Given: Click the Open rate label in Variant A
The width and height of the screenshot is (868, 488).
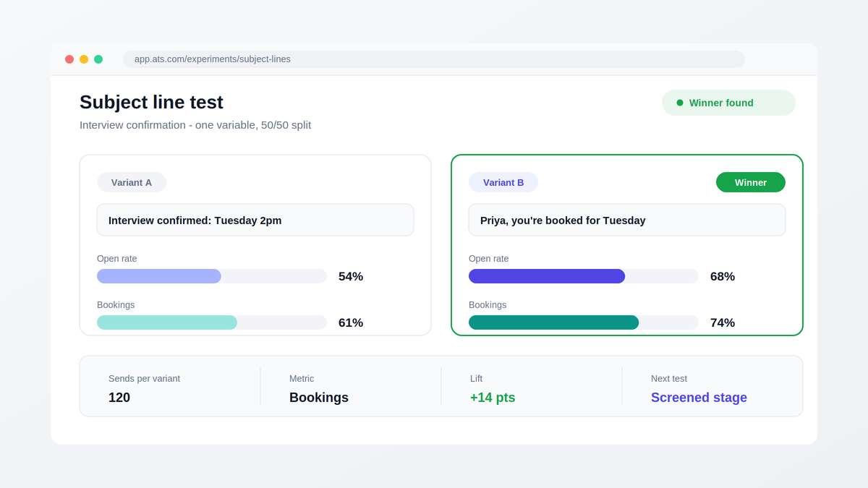Looking at the screenshot, I should pyautogui.click(x=117, y=259).
